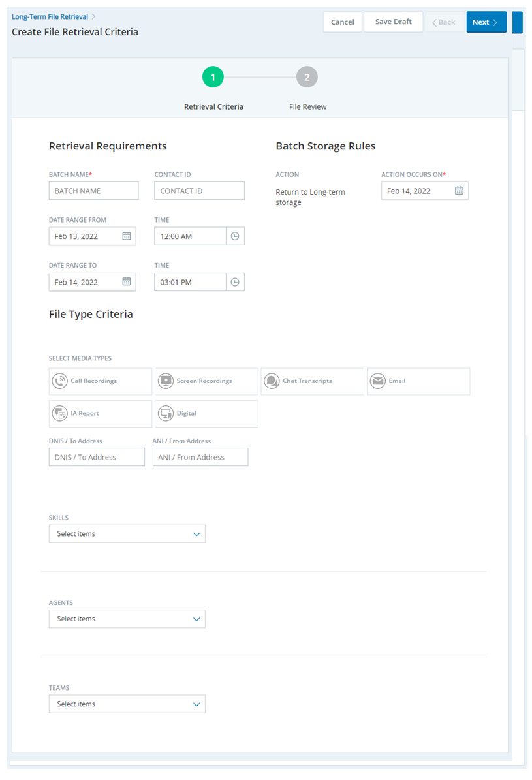Click the Feb 13, 2022 date field
This screenshot has height=780, width=532.
point(92,236)
